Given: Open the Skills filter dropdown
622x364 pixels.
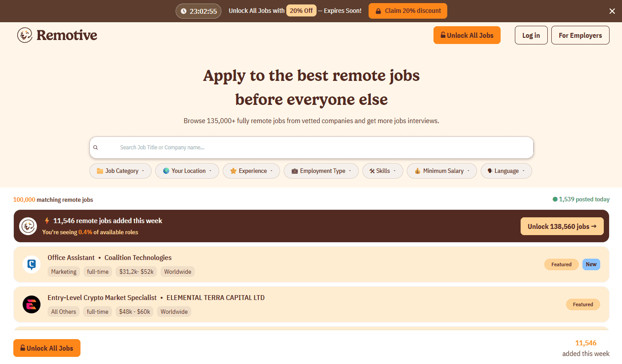Looking at the screenshot, I should [x=383, y=171].
